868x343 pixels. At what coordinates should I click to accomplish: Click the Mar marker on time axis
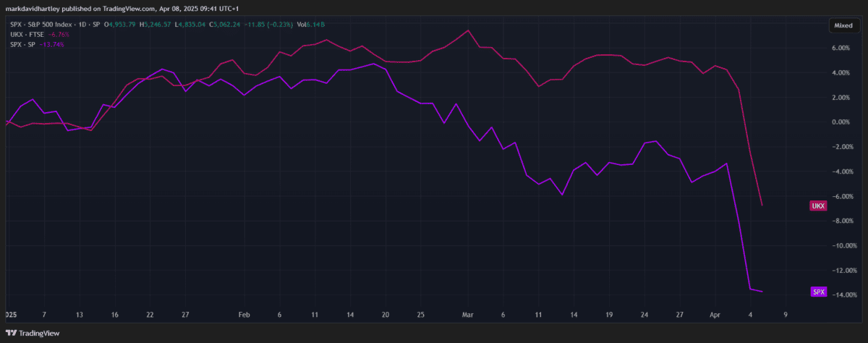tap(467, 316)
